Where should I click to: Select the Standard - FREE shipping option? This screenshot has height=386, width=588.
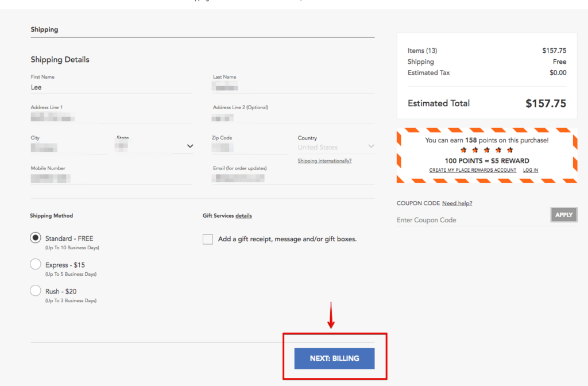[35, 238]
